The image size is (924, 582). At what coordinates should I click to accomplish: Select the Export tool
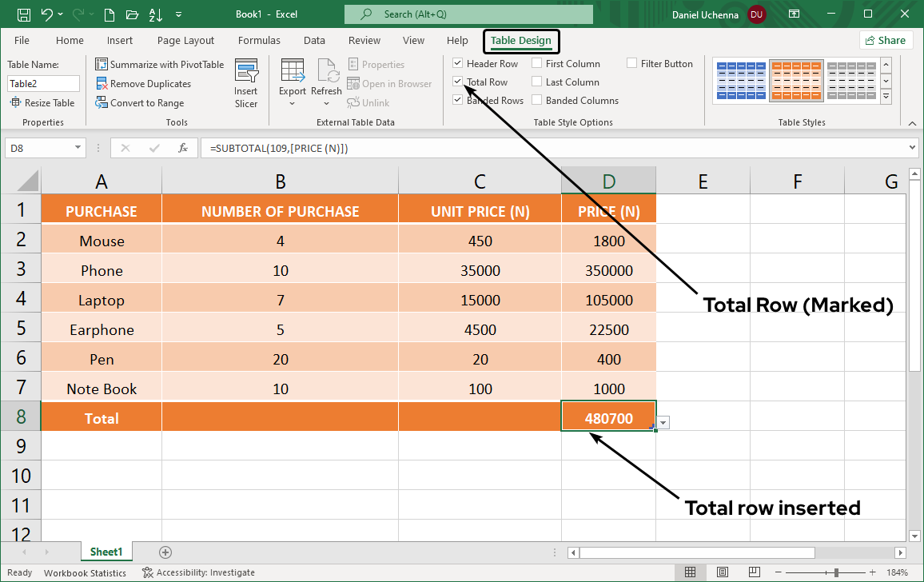tap(293, 80)
